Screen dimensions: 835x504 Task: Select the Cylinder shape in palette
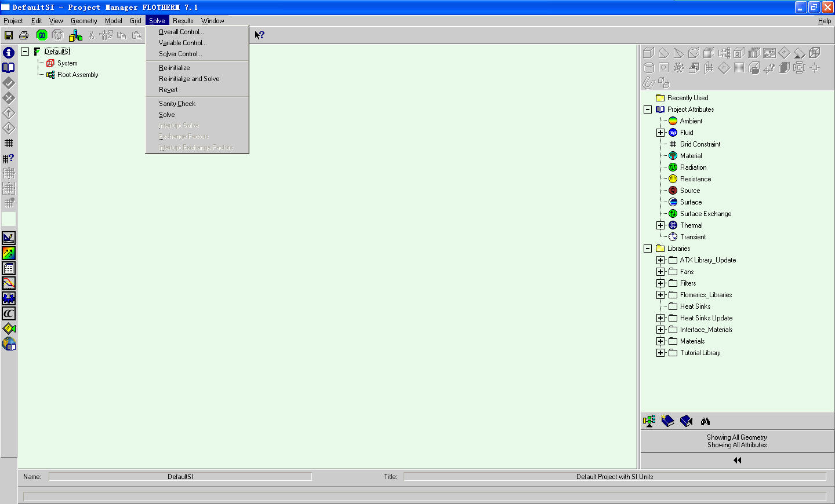pos(649,68)
